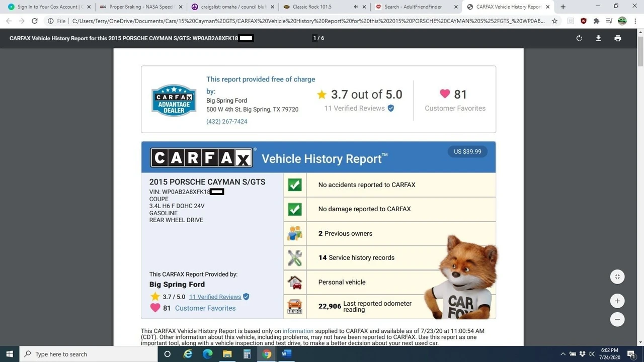The height and width of the screenshot is (362, 644).
Task: Switch to the craigslist omaha tab
Action: coord(232,7)
